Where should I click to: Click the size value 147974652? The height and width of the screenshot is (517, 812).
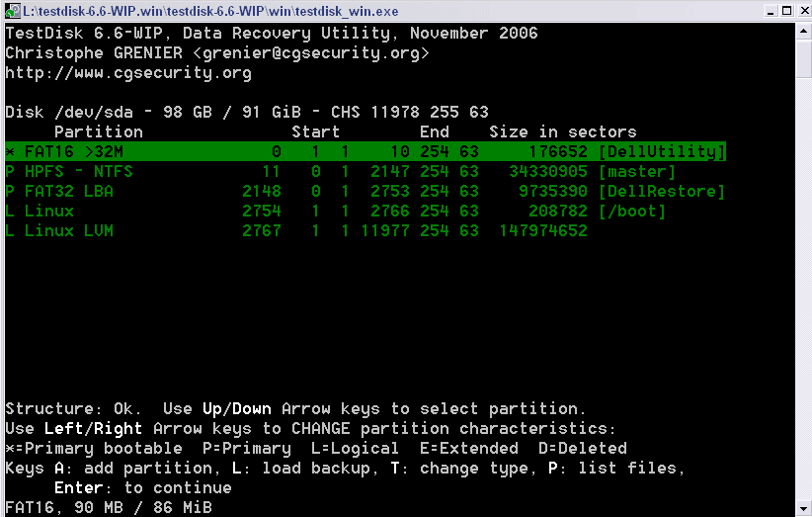543,230
